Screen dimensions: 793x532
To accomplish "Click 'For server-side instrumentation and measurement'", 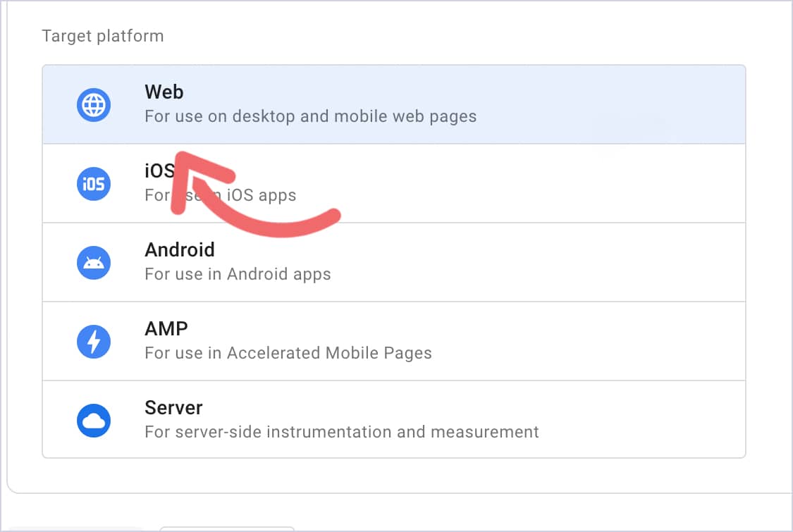I will click(x=342, y=432).
